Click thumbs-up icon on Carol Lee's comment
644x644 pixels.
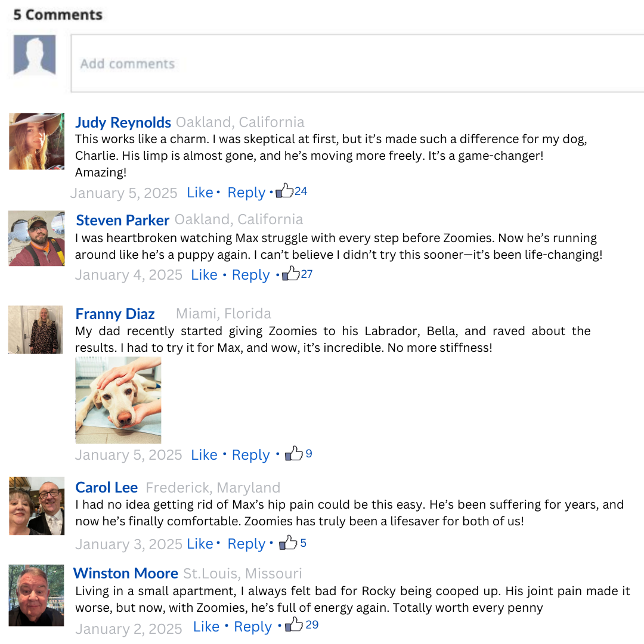click(289, 543)
